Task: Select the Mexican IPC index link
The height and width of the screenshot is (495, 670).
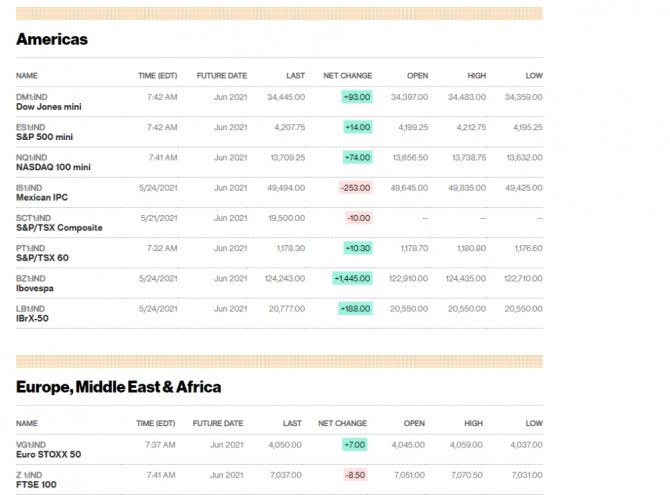Action: click(42, 197)
